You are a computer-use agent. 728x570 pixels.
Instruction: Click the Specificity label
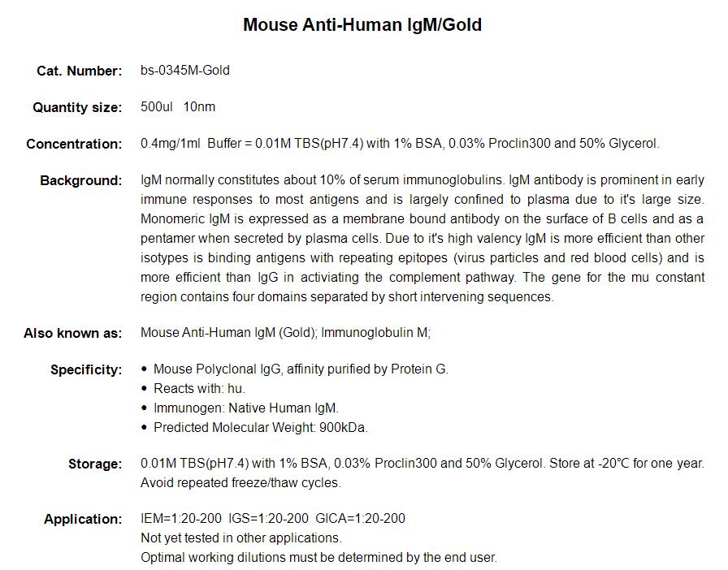point(86,369)
